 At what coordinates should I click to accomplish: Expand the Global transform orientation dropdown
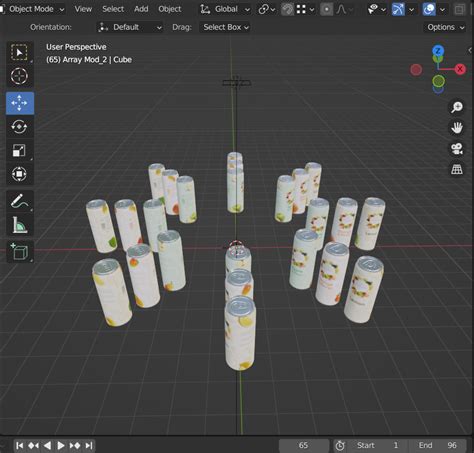pyautogui.click(x=225, y=9)
